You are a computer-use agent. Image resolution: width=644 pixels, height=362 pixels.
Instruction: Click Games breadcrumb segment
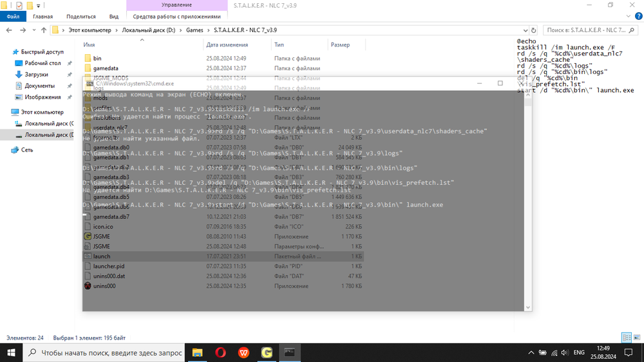(x=194, y=30)
